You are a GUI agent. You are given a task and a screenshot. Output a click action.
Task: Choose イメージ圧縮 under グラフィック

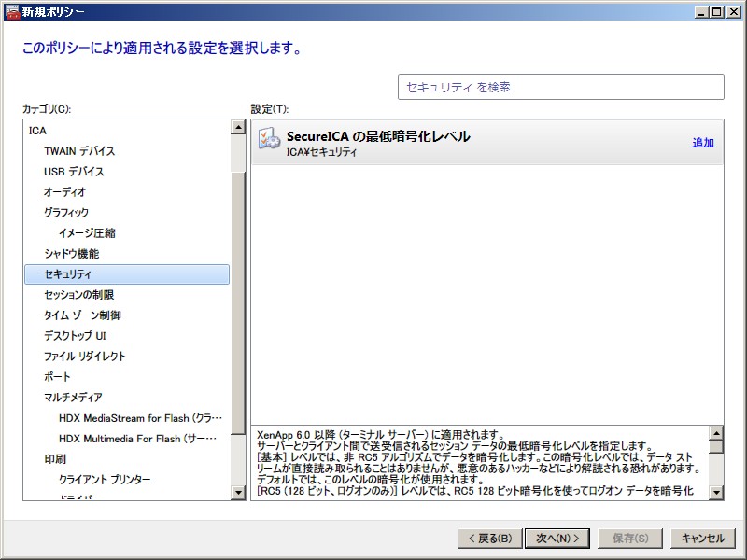87,233
